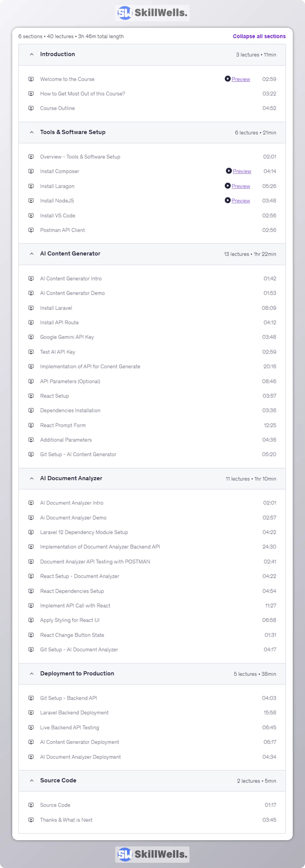Screen dimensions: 305x868
Task: Toggle the AI Document Analyzer section collapsed
Action: tap(31, 478)
